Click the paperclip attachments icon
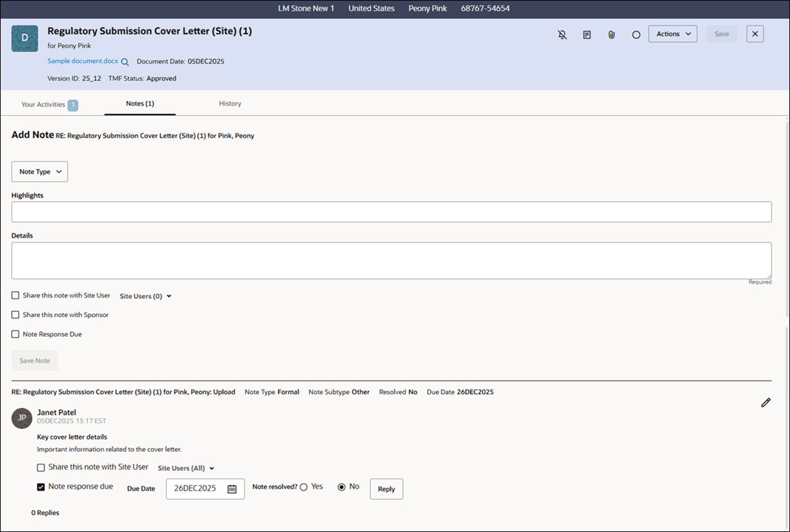The height and width of the screenshot is (532, 790). coord(611,33)
